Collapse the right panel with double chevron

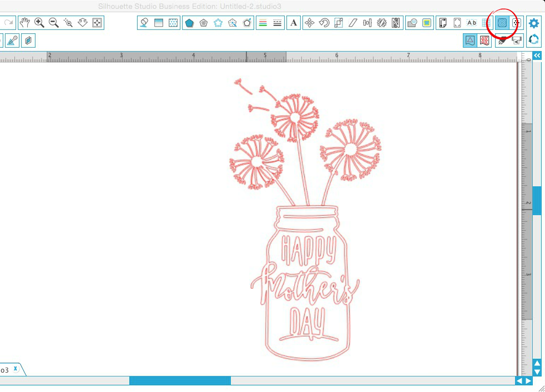point(537,55)
